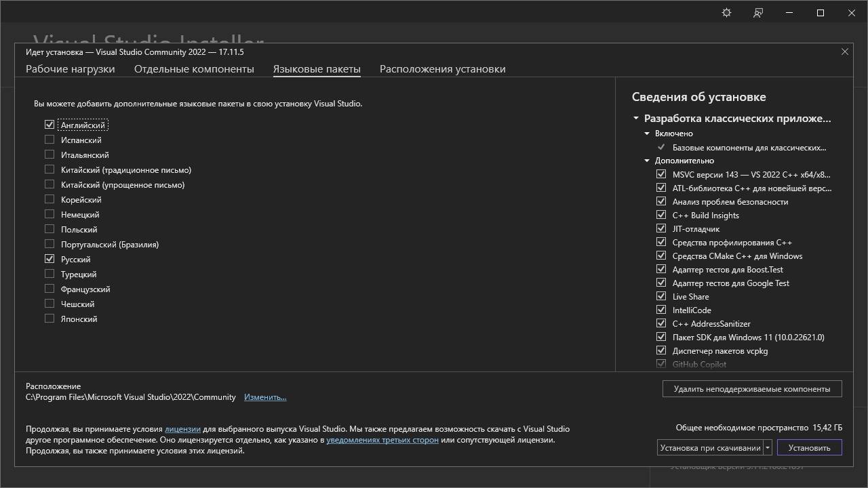Check Китайский (традиционное письмо) checkbox
This screenshot has width=868, height=488.
click(x=50, y=169)
